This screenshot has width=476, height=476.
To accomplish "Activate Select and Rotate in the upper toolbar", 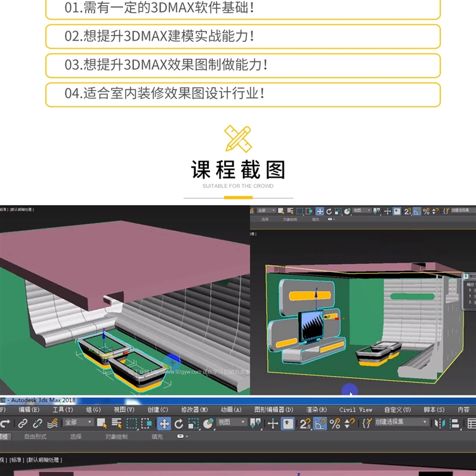I will click(329, 211).
